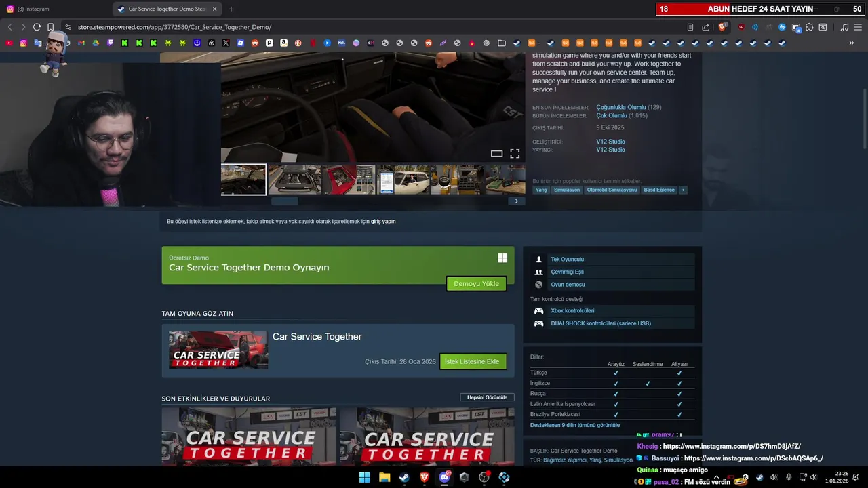Open Car Service Together capsule image
This screenshot has height=488, width=868.
click(218, 350)
